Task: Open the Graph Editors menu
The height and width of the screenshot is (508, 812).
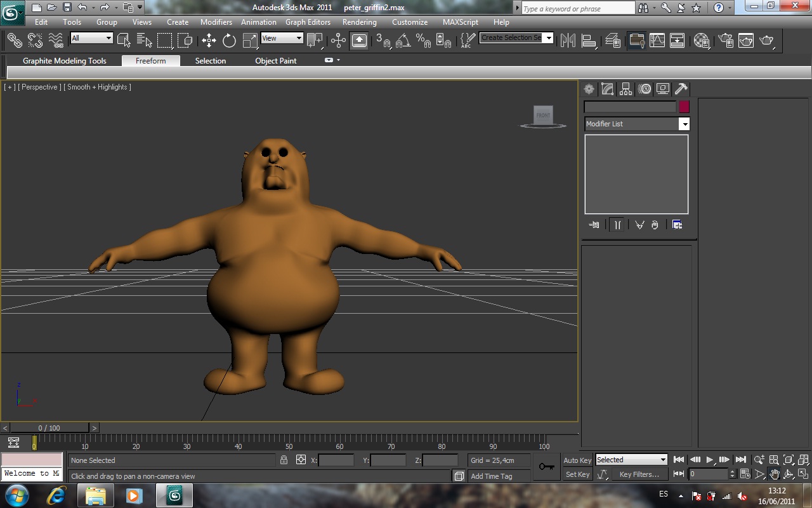Action: point(308,22)
